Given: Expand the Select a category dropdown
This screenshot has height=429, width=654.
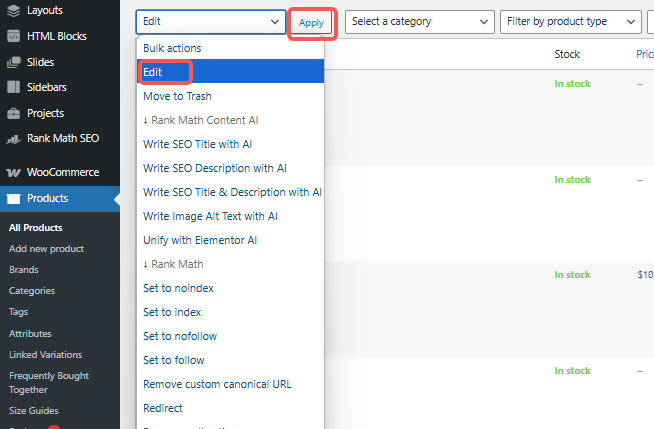Looking at the screenshot, I should coord(420,21).
